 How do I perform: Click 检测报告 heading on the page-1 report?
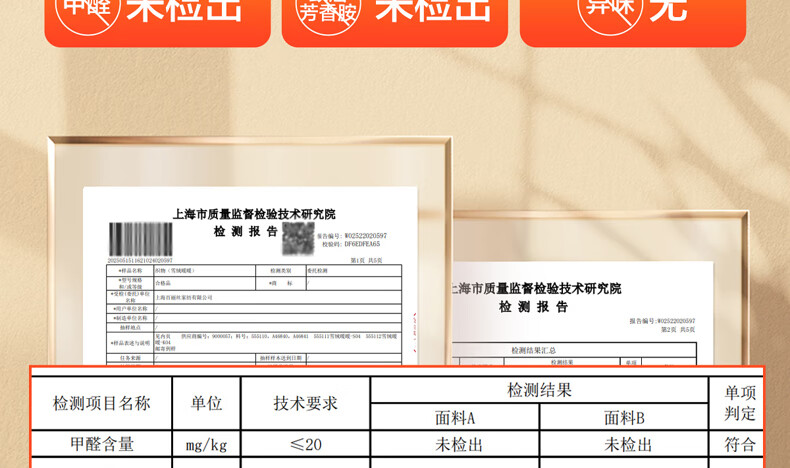246,232
